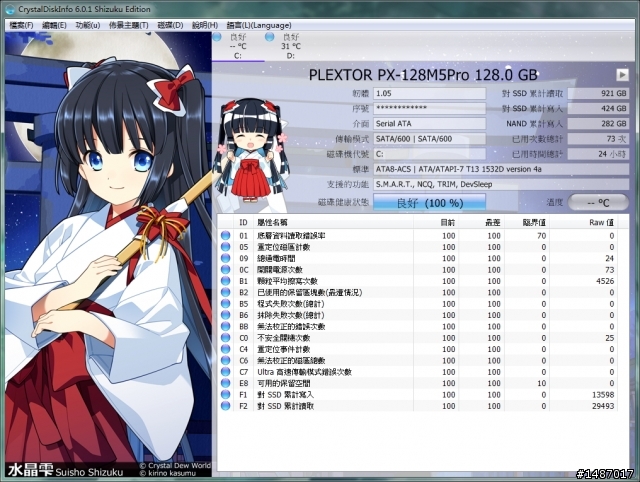Click the 臨界值 column header
The image size is (640, 482).
527,222
